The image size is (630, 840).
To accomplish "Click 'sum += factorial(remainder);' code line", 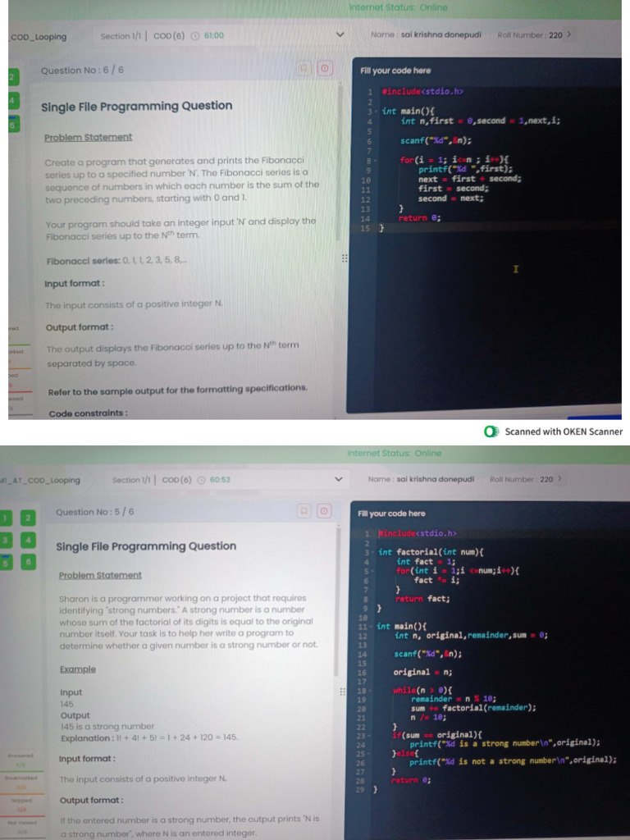I will tap(473, 708).
